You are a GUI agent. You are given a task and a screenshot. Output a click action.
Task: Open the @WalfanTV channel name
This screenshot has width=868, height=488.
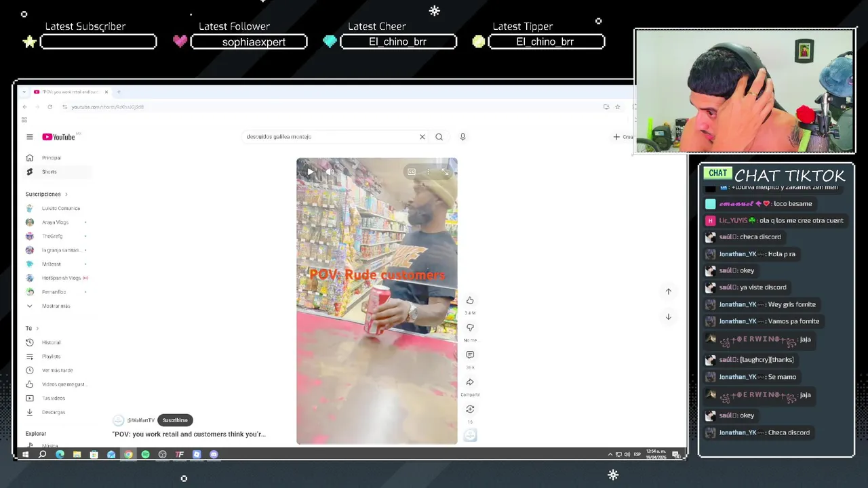(141, 420)
